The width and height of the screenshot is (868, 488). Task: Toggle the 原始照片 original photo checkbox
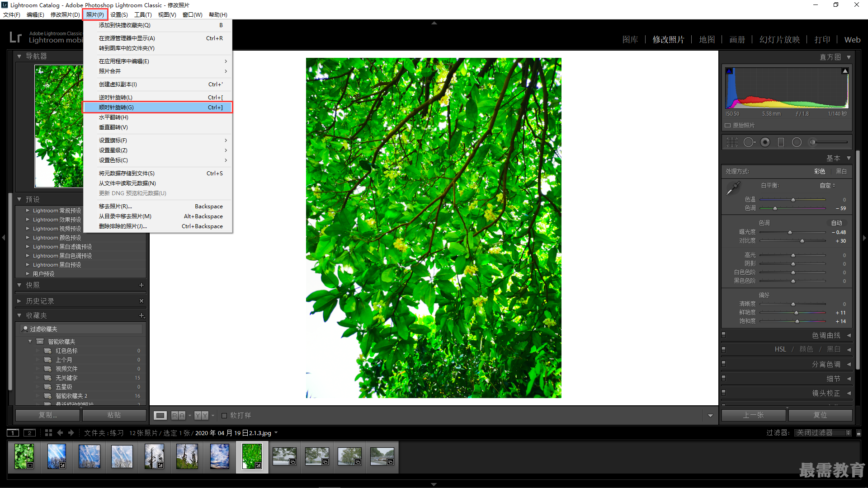[728, 126]
